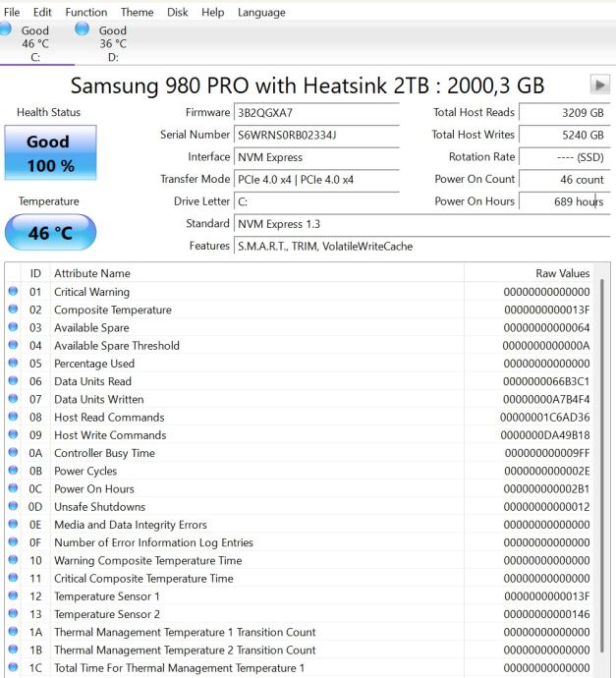Click the Features field
Screen dimensions: 616x678
click(x=421, y=247)
